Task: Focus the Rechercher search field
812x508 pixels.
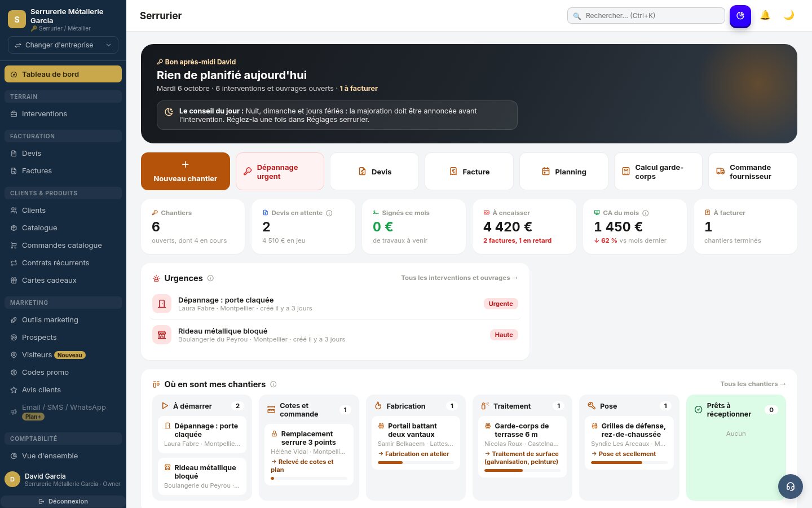Action: point(646,16)
